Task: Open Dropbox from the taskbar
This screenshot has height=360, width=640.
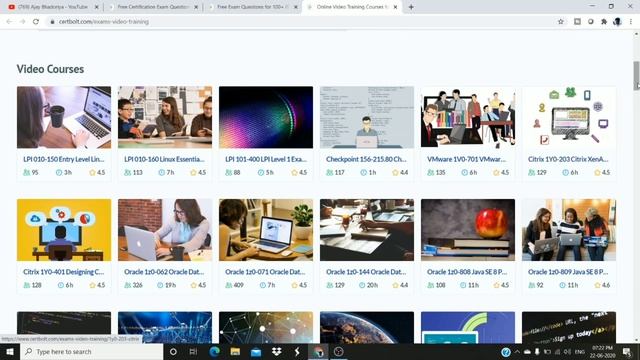Action: click(277, 351)
